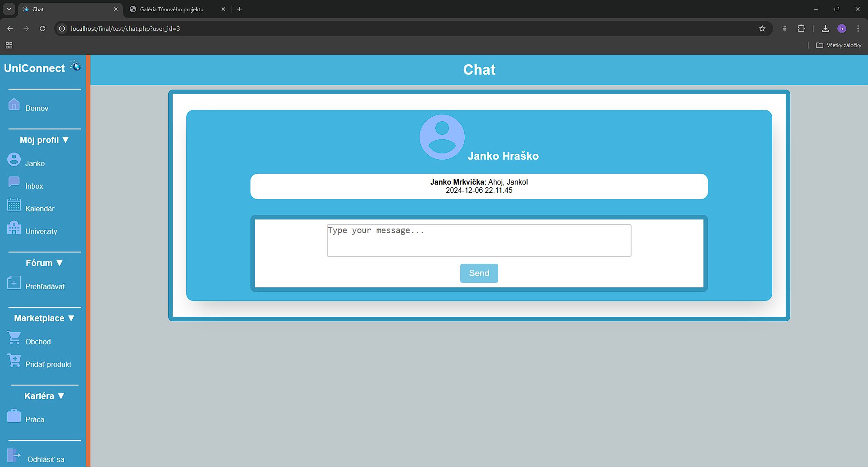Open the Všetky záložky bookmarks folder

coord(839,45)
